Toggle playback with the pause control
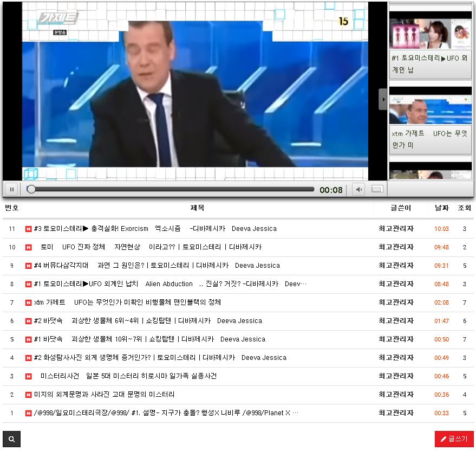The width and height of the screenshot is (476, 451). coord(11,189)
